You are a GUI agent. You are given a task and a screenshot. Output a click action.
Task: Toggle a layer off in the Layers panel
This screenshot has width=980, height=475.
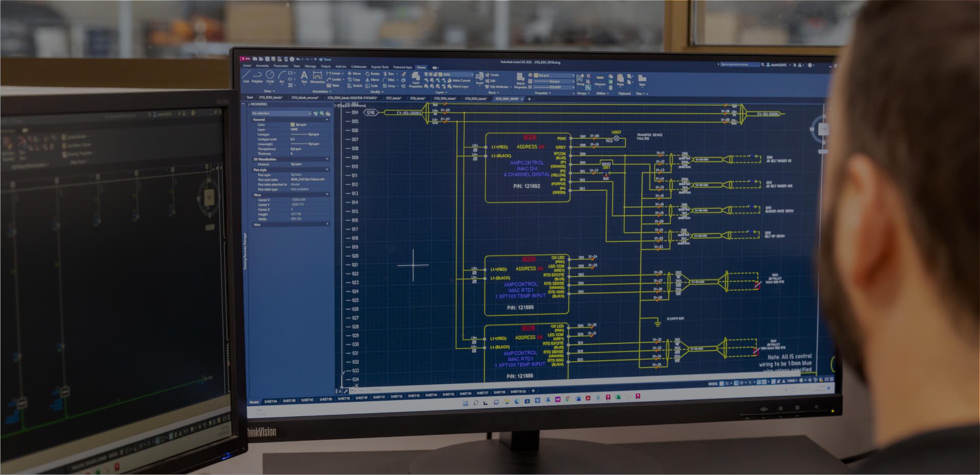426,74
